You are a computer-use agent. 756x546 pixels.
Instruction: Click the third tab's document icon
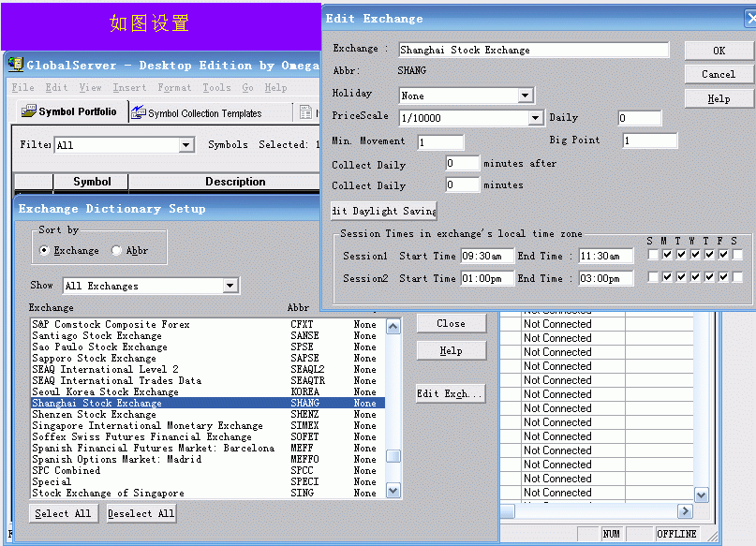click(x=305, y=112)
